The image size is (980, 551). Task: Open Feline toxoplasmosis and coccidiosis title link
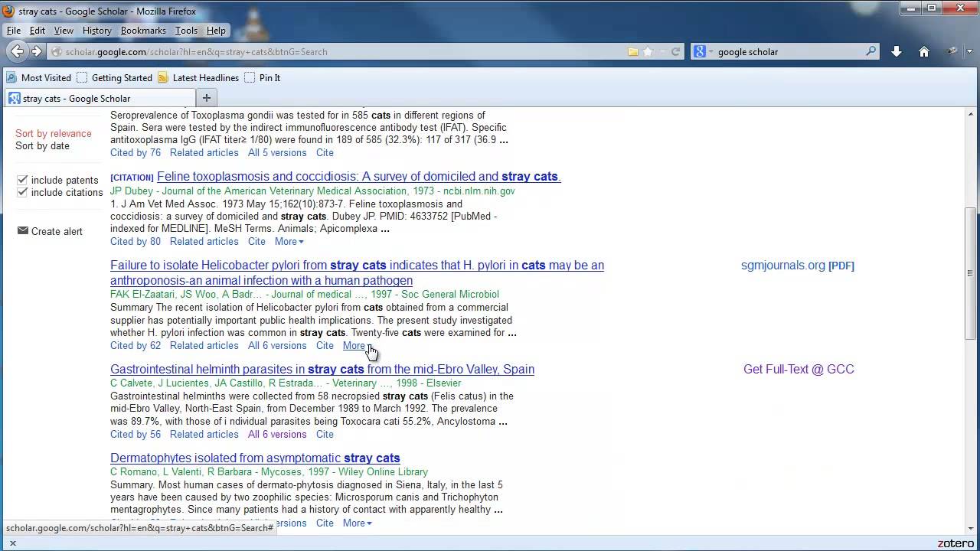pos(359,177)
